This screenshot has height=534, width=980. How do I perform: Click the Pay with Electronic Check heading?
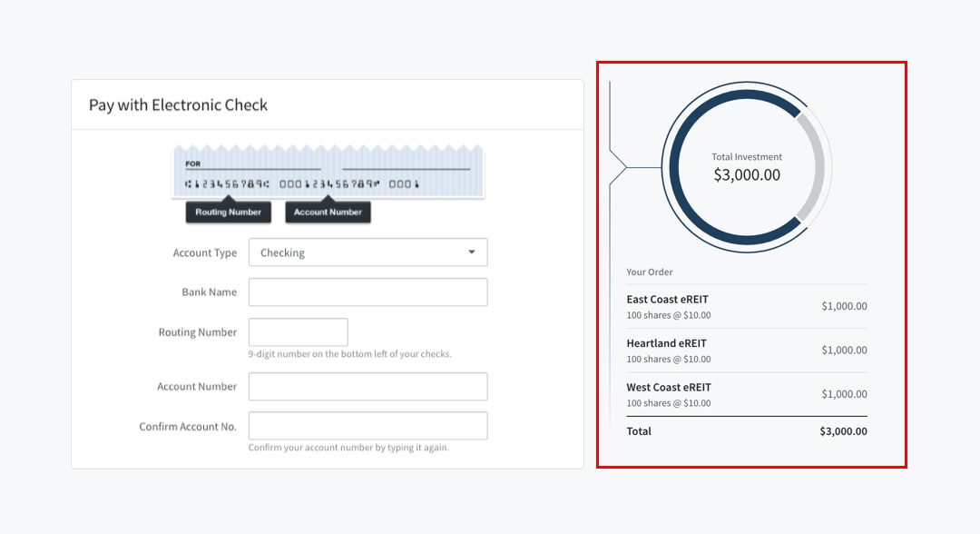[x=178, y=104]
